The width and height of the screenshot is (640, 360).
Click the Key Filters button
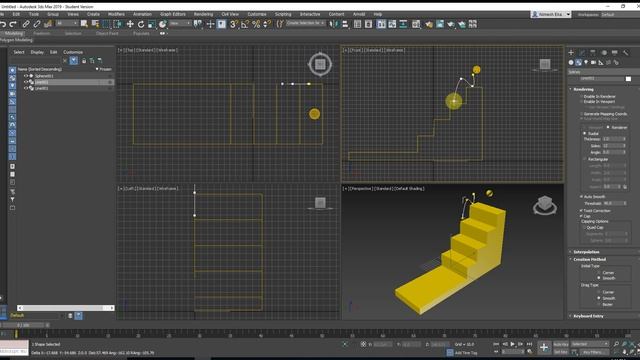[593, 352]
